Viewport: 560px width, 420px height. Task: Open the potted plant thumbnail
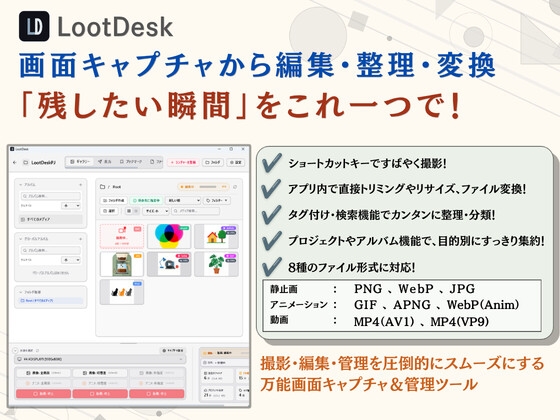[x=216, y=264]
